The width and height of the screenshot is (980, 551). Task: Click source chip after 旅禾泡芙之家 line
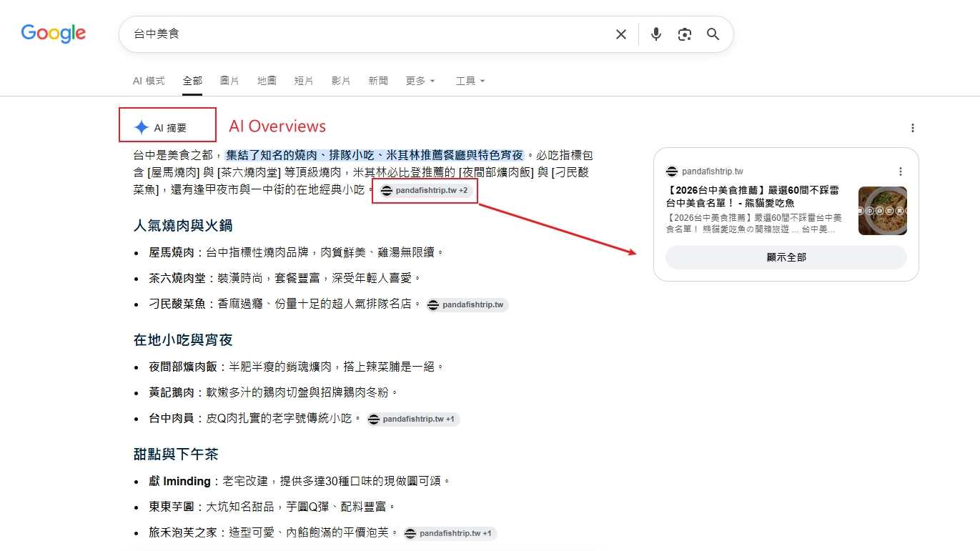[x=450, y=534]
